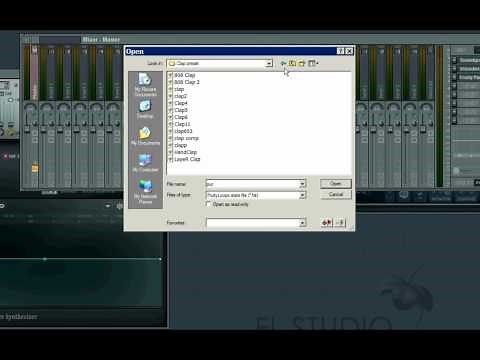Click the Create New Folder icon
The image size is (480, 360).
coord(302,63)
